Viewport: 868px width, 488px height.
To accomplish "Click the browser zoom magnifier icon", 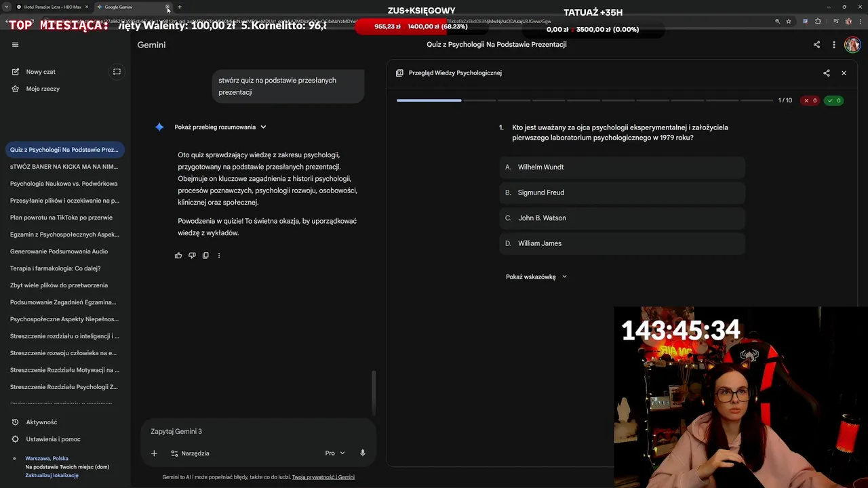I will (x=777, y=21).
